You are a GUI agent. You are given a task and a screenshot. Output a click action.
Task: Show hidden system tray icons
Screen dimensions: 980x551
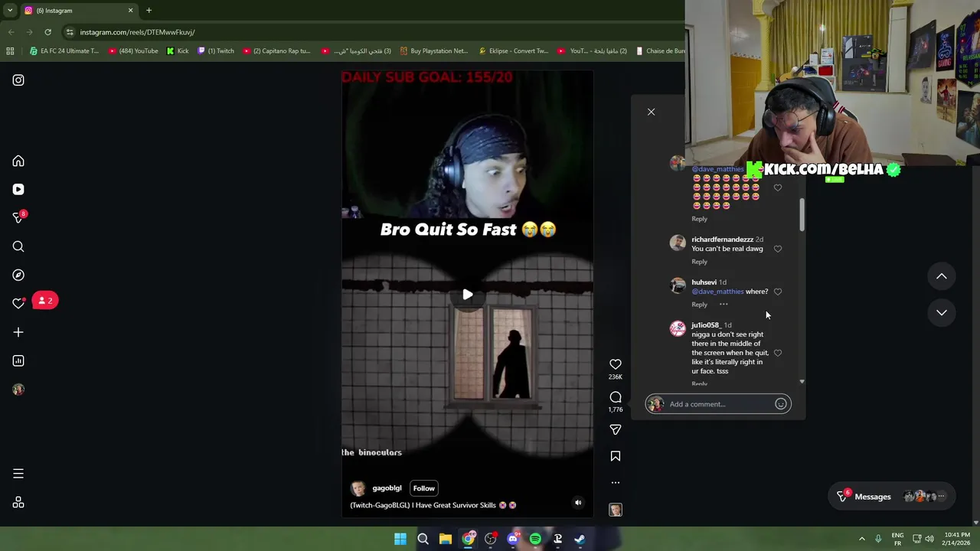861,540
